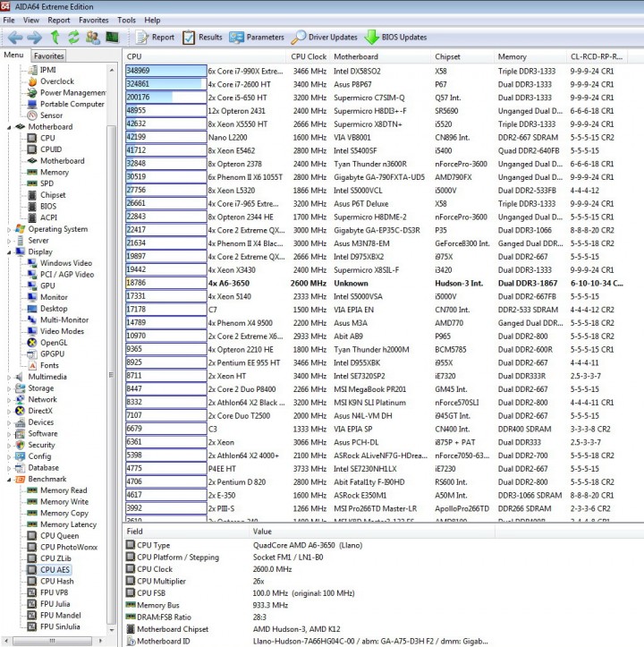Switch to the Menu tab
Viewport: 644px width, 647px height.
[13, 55]
